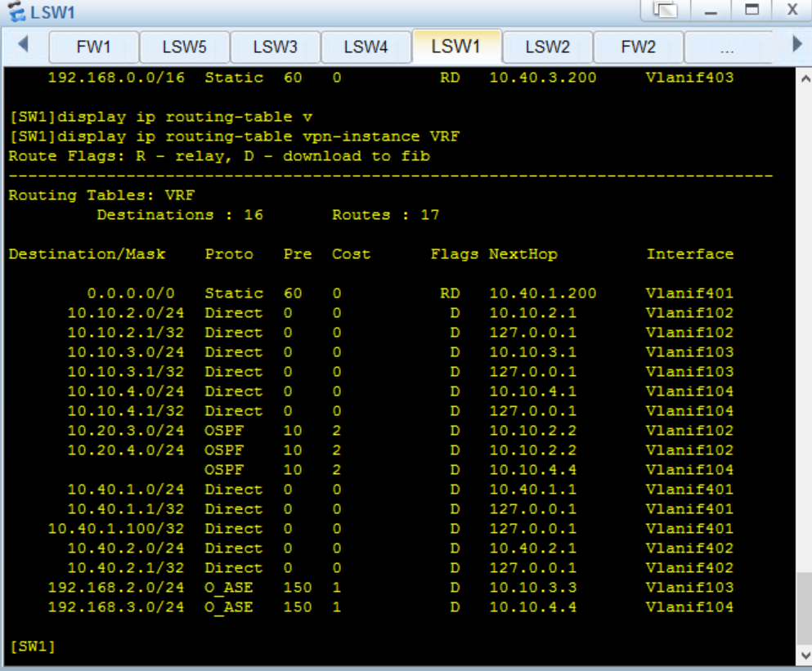Click the 10.10.2.0/24 destination entry
812x671 pixels.
126,313
